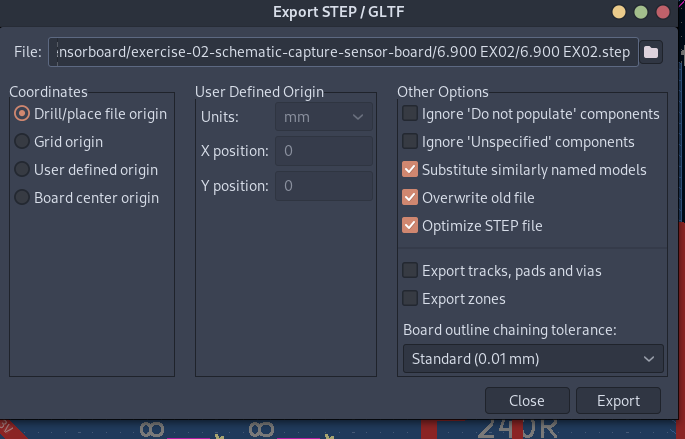Screen dimensions: 685x439
Task: Choose Grid origin coordinates option
Action: pyautogui.click(x=22, y=142)
